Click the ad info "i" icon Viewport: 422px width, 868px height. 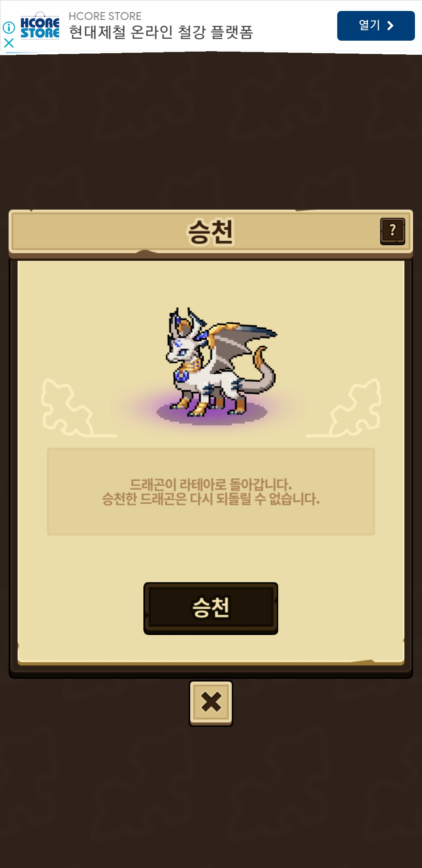click(9, 27)
